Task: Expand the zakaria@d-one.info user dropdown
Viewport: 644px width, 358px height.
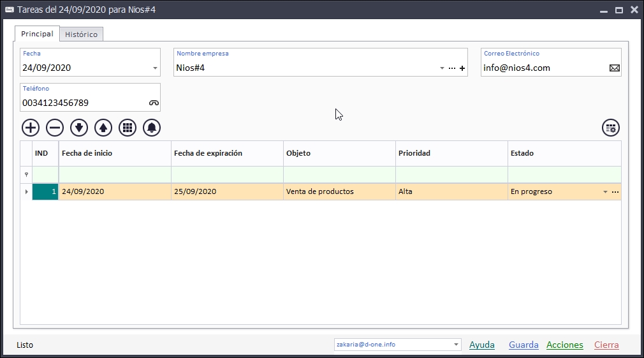Action: [456, 345]
